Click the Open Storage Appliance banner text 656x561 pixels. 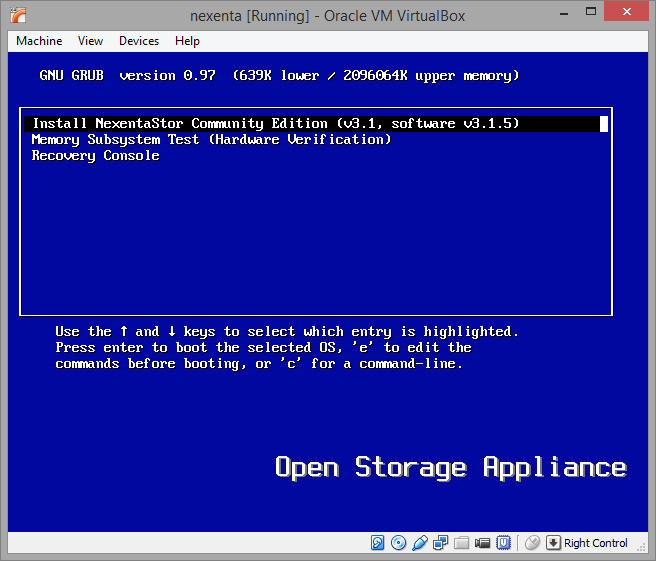[451, 467]
